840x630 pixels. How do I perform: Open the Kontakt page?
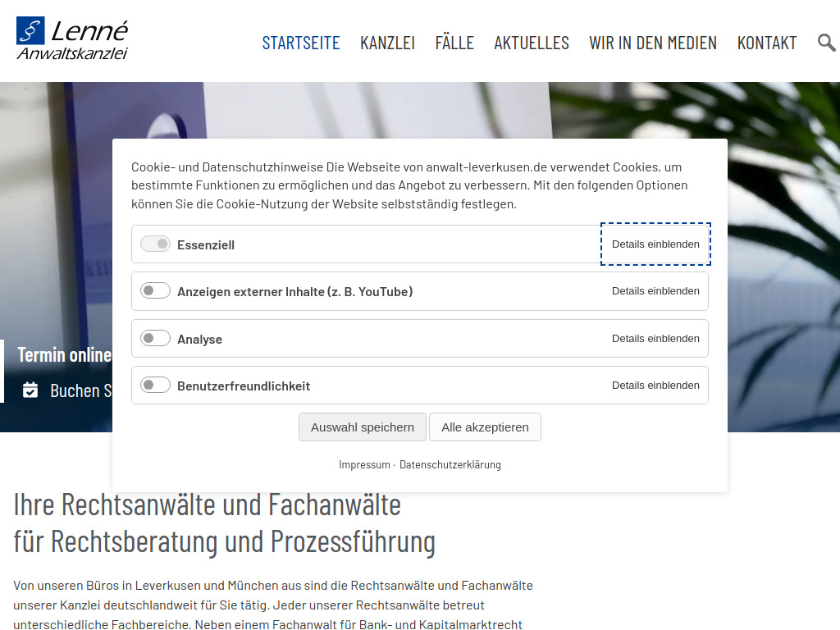[x=767, y=43]
